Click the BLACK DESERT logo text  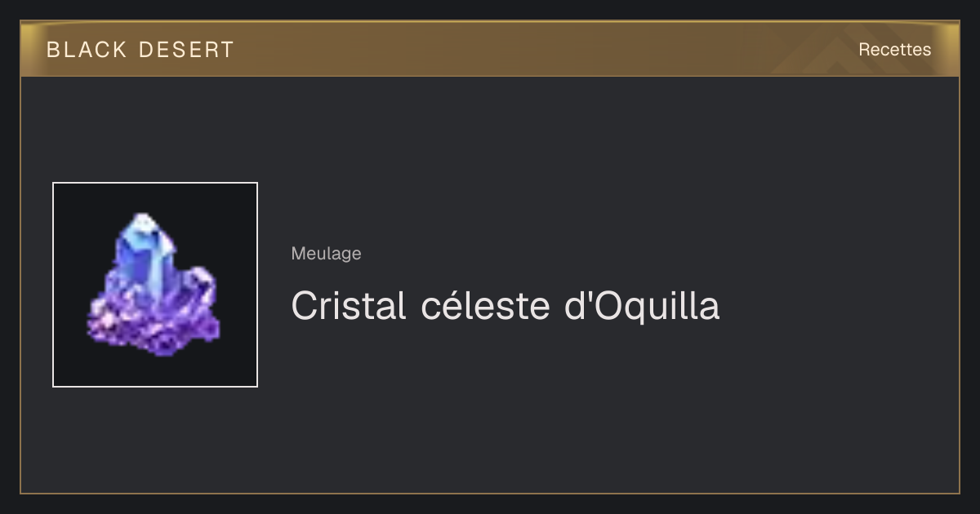[140, 50]
